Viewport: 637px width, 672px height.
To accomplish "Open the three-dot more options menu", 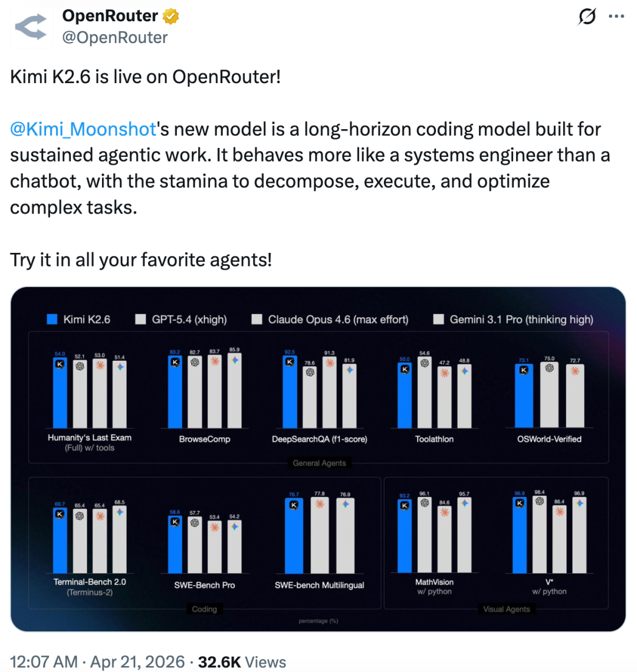I will click(616, 17).
